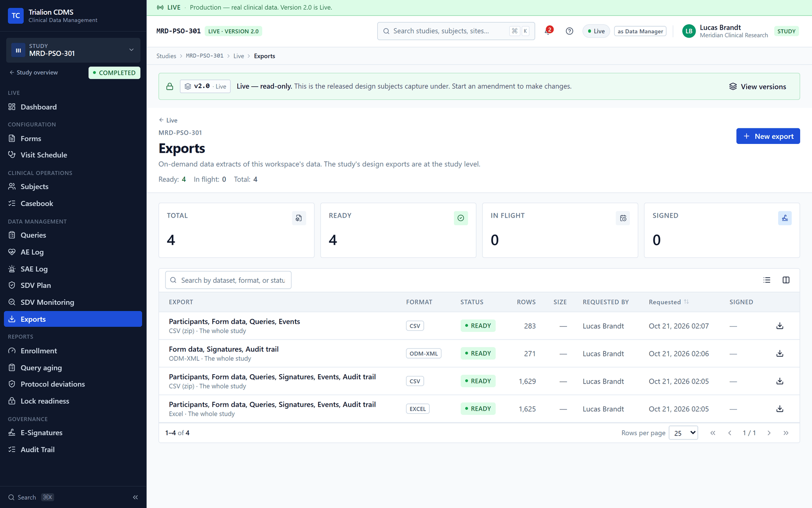Click the EXCEL format badge
Viewport: 812px width, 508px height.
point(417,409)
